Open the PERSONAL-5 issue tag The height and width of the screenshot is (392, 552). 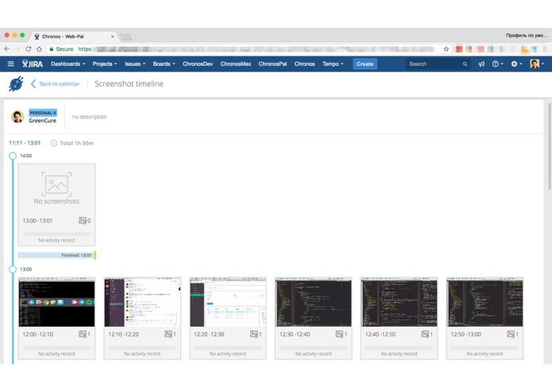tap(43, 113)
